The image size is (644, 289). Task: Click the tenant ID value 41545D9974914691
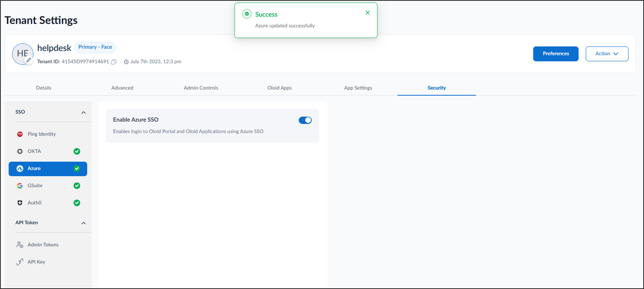(x=85, y=61)
